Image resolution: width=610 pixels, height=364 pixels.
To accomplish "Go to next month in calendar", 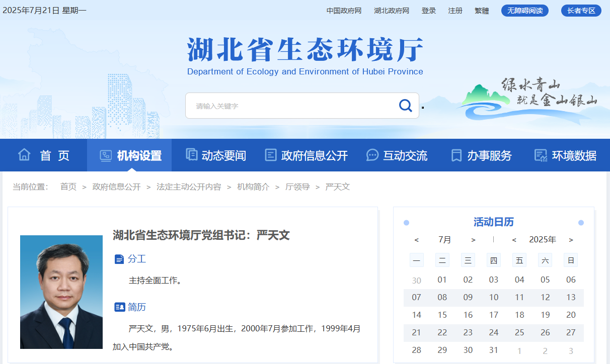I will click(x=473, y=240).
